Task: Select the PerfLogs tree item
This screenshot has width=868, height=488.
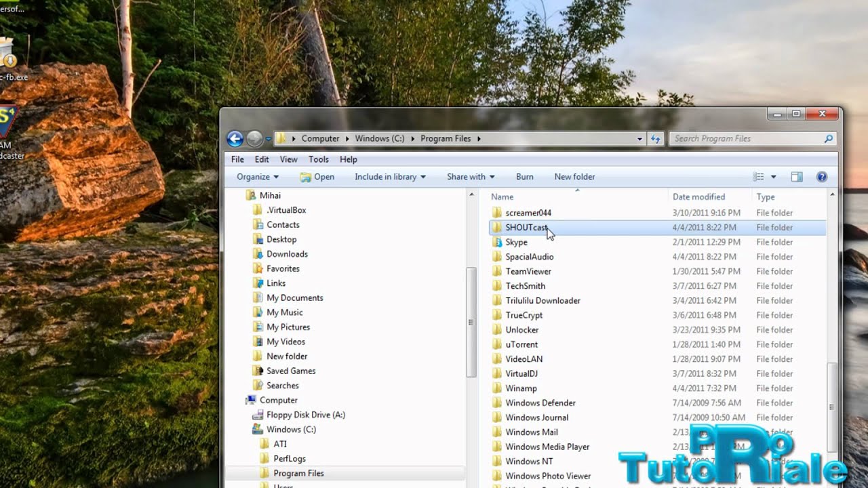Action: 290,459
